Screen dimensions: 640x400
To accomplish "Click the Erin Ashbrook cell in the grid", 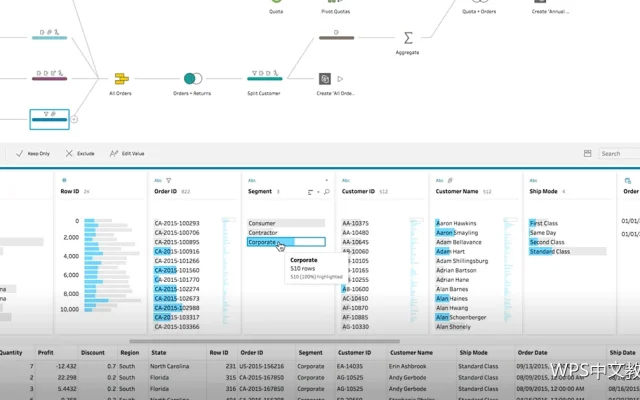I will pyautogui.click(x=407, y=367).
